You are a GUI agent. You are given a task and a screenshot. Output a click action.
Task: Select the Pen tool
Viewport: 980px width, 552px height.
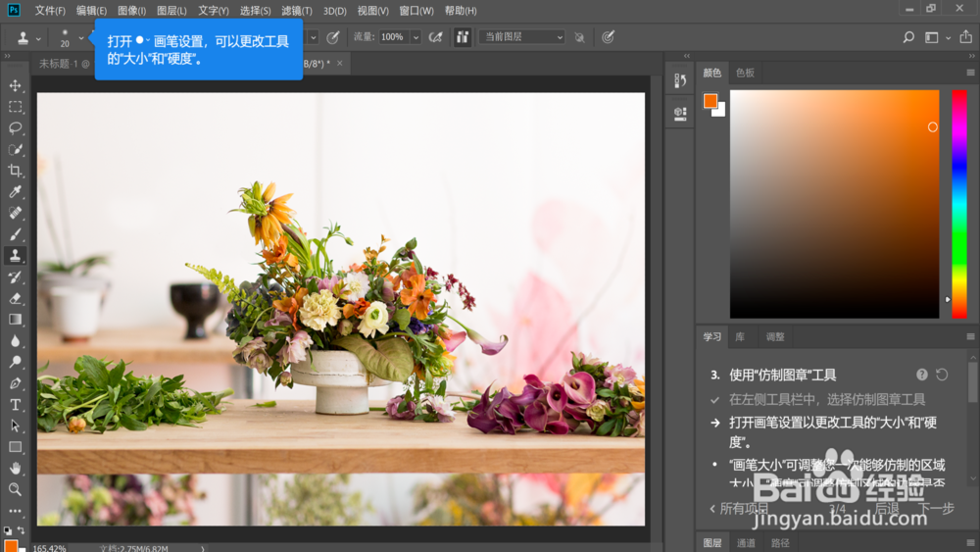[15, 383]
